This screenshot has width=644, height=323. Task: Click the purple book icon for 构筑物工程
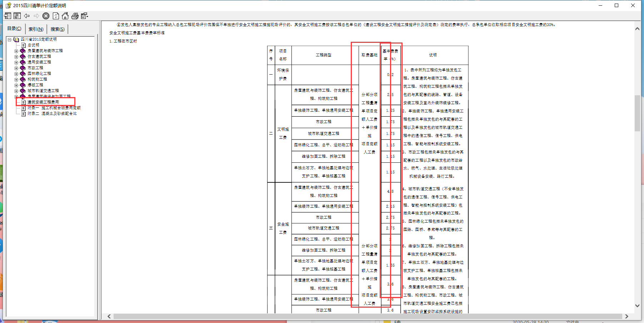point(23,79)
